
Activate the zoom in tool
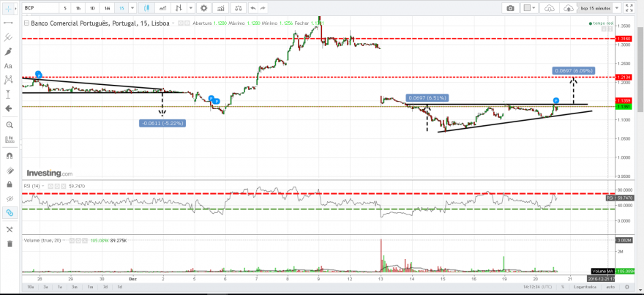coord(8,125)
